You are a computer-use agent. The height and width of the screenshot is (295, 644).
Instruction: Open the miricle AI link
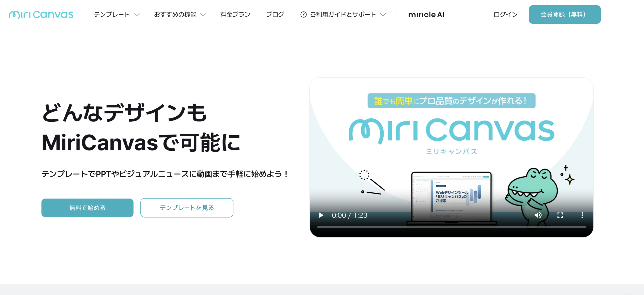coord(426,15)
